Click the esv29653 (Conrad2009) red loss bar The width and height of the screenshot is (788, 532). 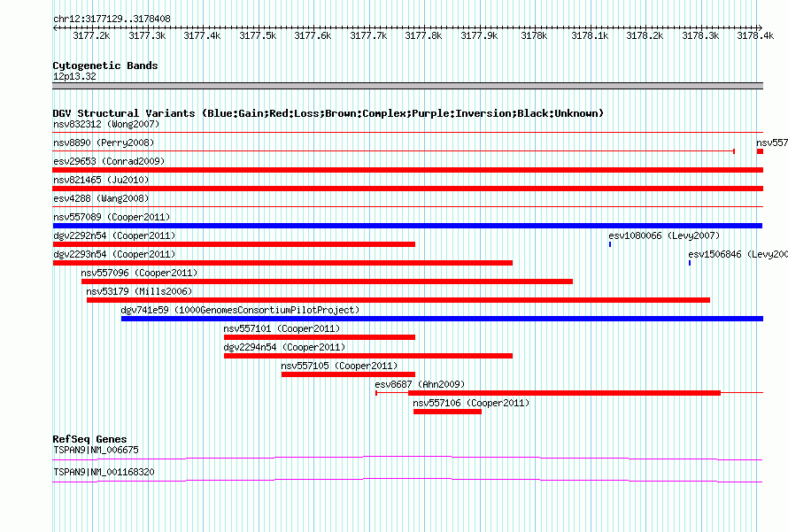[x=407, y=170]
